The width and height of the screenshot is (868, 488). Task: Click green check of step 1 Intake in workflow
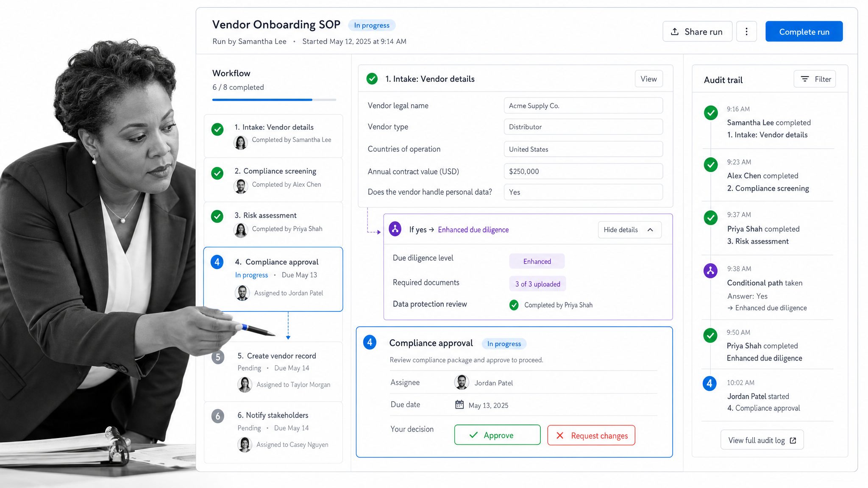click(217, 129)
